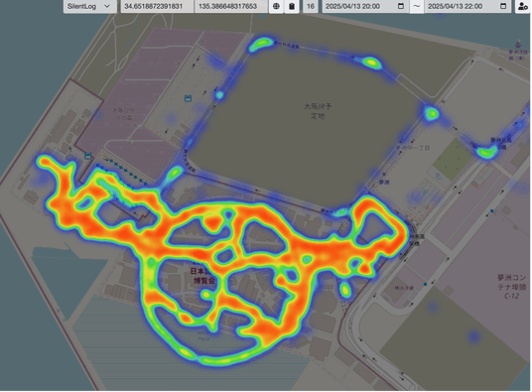Click the blue marker icon near the west pier
The width and height of the screenshot is (532, 392).
[x=88, y=156]
